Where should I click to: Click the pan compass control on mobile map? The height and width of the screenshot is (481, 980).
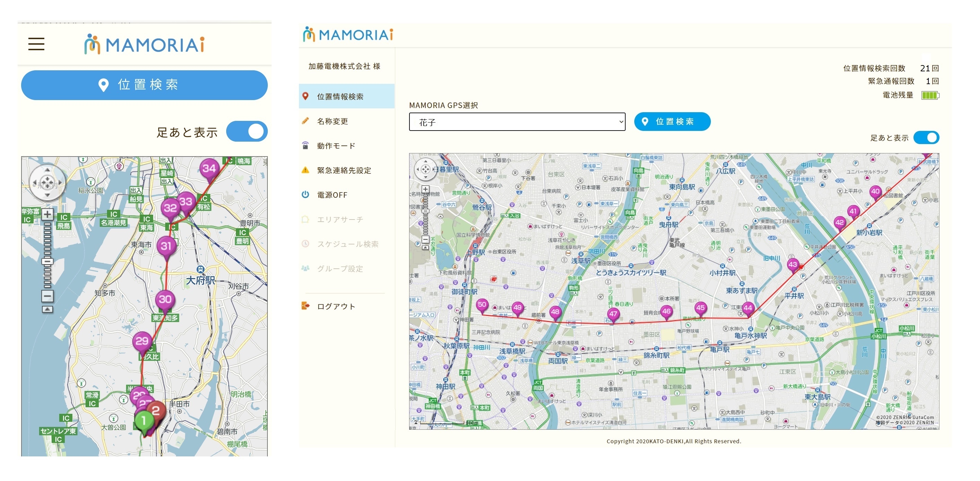pos(47,183)
